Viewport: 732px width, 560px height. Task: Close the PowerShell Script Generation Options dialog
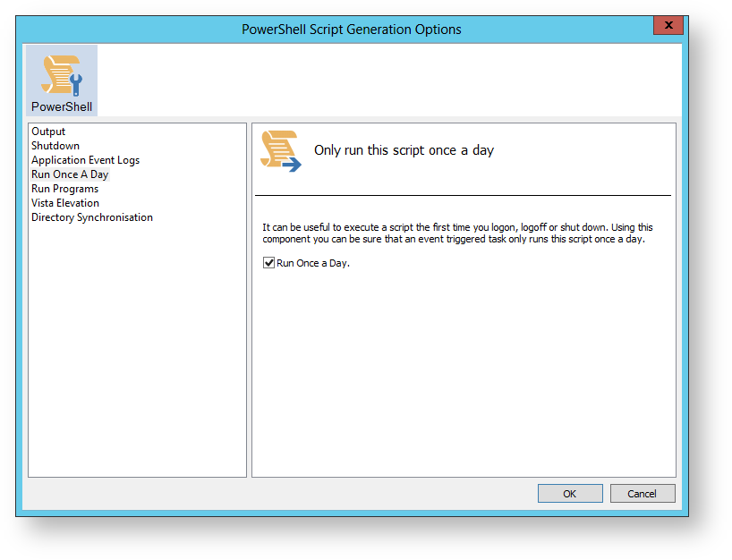click(x=668, y=25)
